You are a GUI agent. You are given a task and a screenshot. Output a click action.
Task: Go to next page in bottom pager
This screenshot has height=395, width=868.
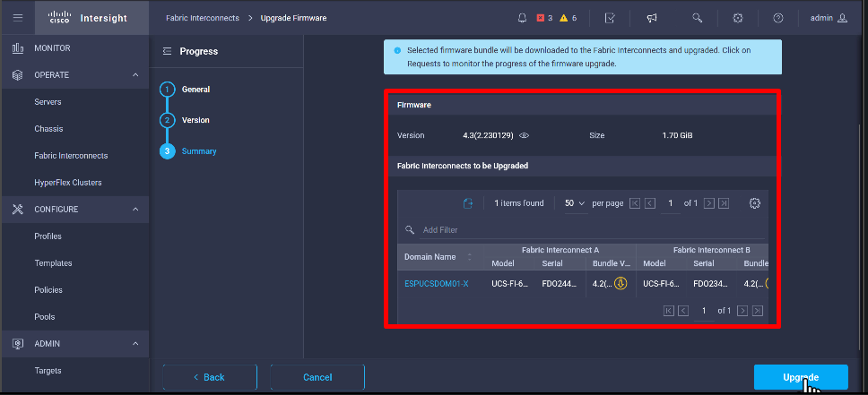click(742, 311)
